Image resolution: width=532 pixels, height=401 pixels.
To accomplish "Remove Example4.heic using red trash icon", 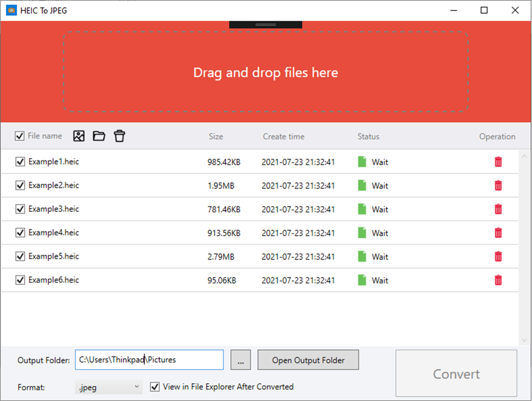I will pyautogui.click(x=498, y=233).
